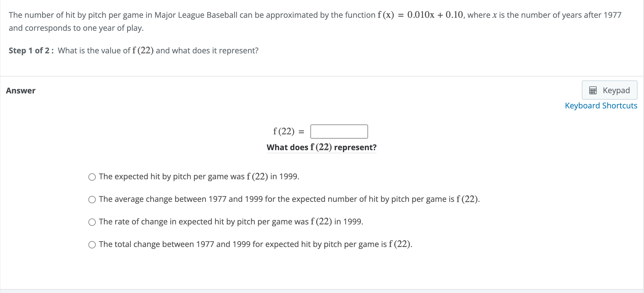Pick the rate of change answer choice
644x293 pixels.
coord(92,222)
